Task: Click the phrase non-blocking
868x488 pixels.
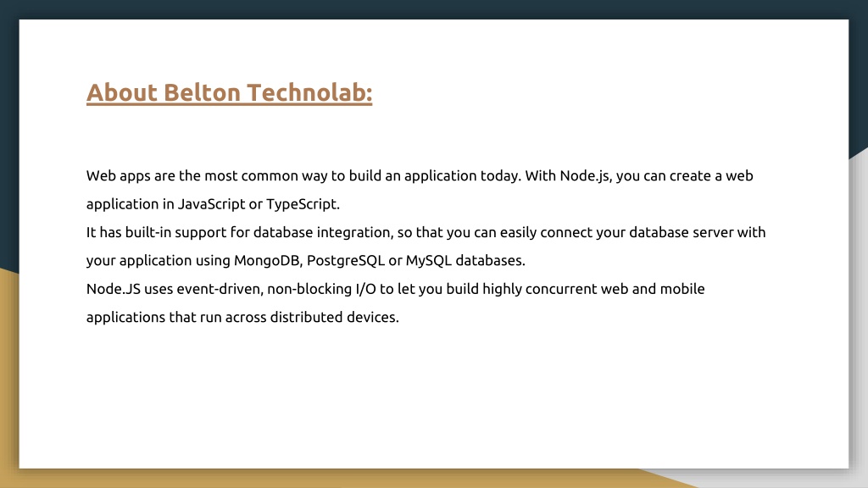Action: coord(309,289)
